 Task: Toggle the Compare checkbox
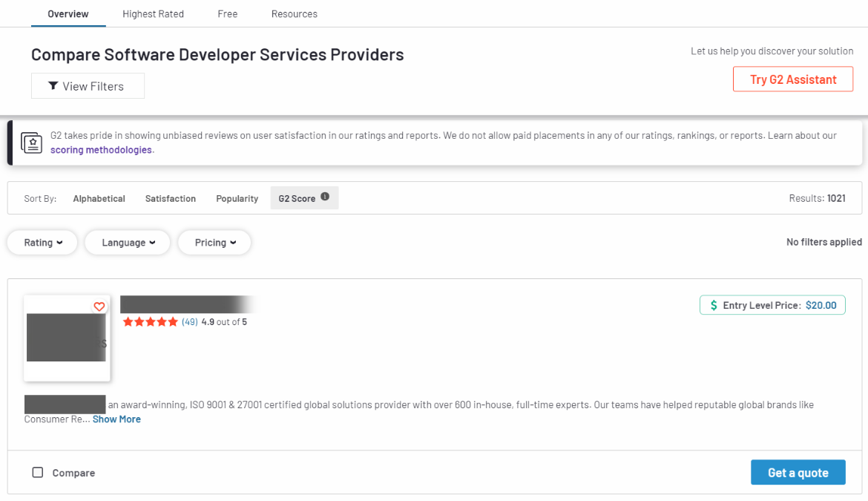[38, 472]
